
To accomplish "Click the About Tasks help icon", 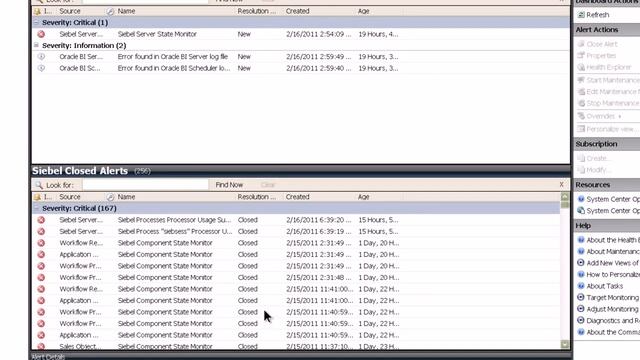I will point(581,286).
